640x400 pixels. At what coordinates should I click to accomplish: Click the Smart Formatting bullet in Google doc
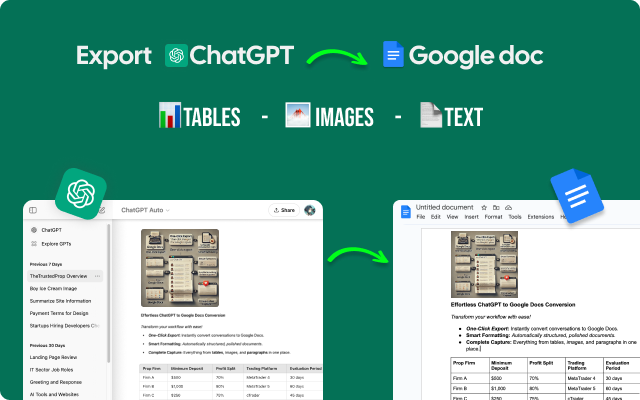(x=540, y=335)
